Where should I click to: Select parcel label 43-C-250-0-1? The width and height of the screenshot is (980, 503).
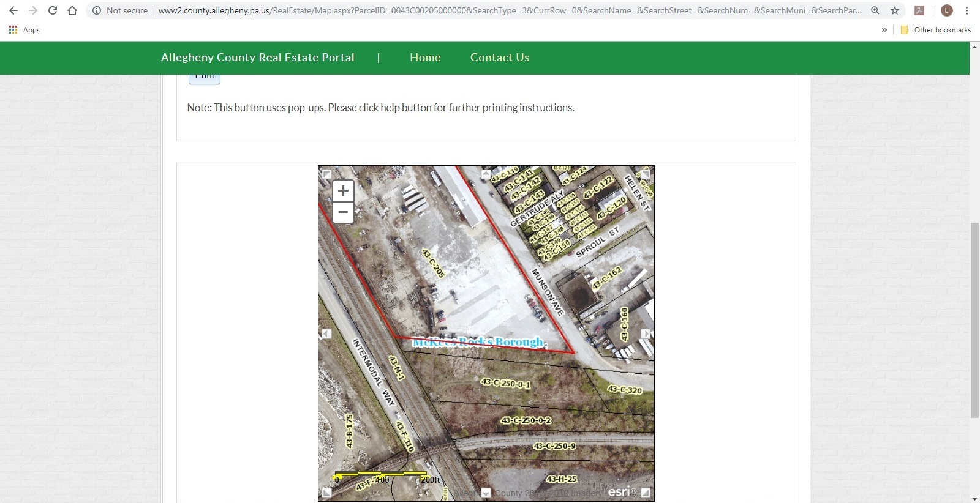pyautogui.click(x=505, y=383)
